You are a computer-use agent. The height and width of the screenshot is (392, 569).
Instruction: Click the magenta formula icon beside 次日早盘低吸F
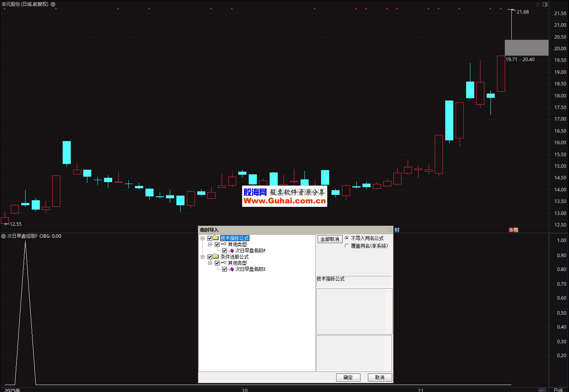pos(231,251)
